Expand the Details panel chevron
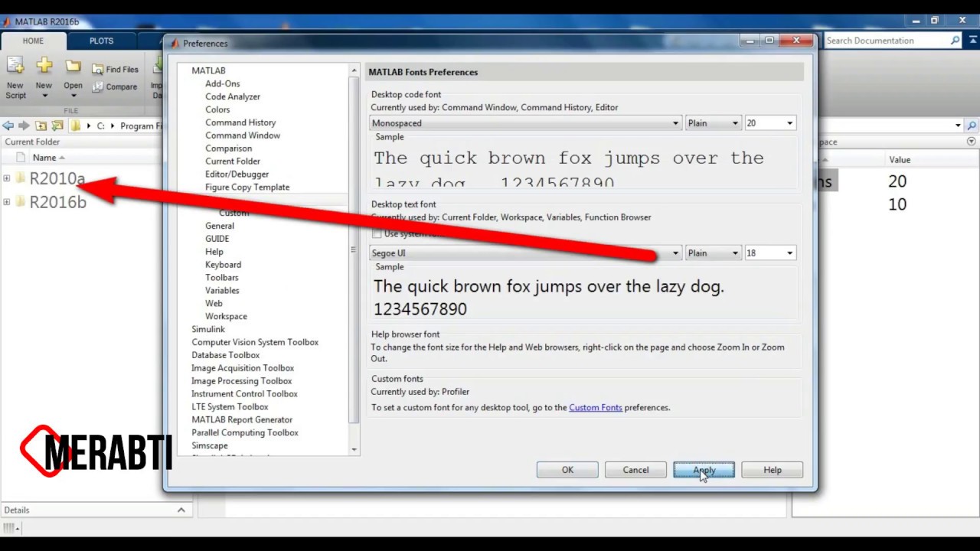 pos(181,510)
